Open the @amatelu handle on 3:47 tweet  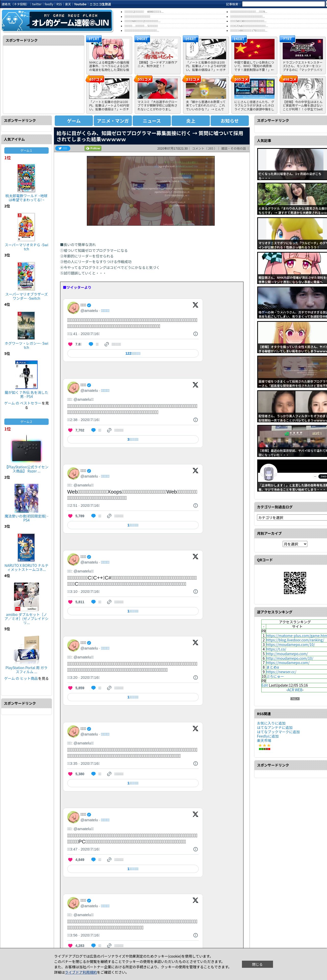pos(89,820)
